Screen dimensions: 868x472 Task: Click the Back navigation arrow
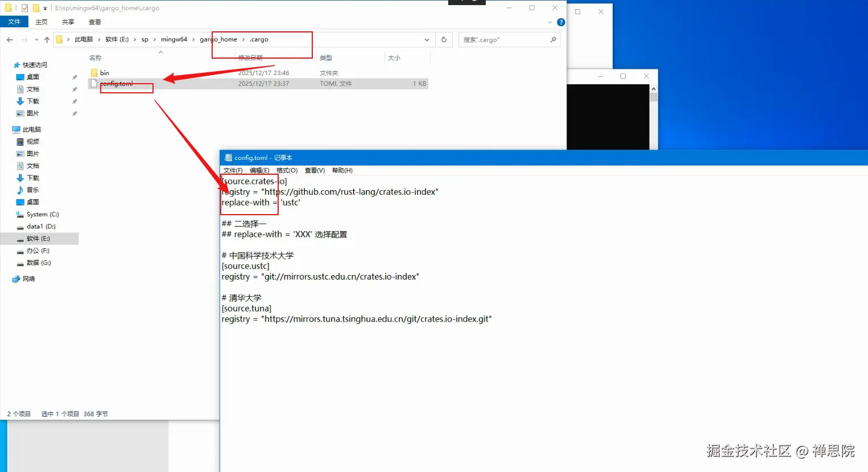[x=9, y=39]
